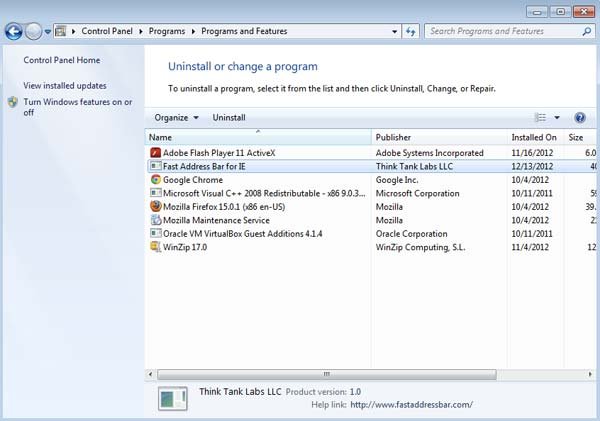Expand the address bar history dropdown
The width and height of the screenshot is (600, 421).
click(x=395, y=31)
